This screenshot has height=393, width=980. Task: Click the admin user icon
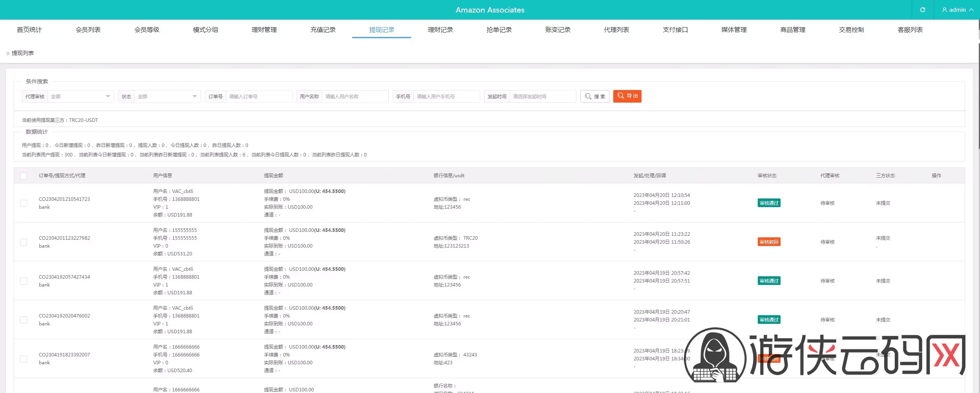(944, 10)
